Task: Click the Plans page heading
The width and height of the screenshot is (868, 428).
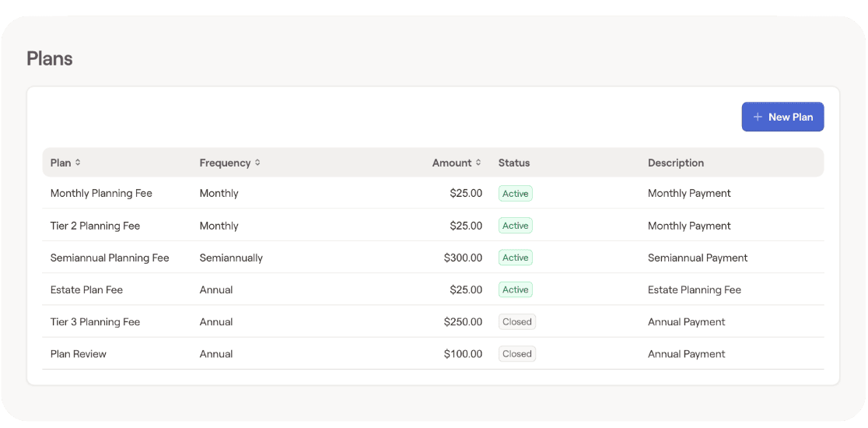Action: [x=50, y=58]
